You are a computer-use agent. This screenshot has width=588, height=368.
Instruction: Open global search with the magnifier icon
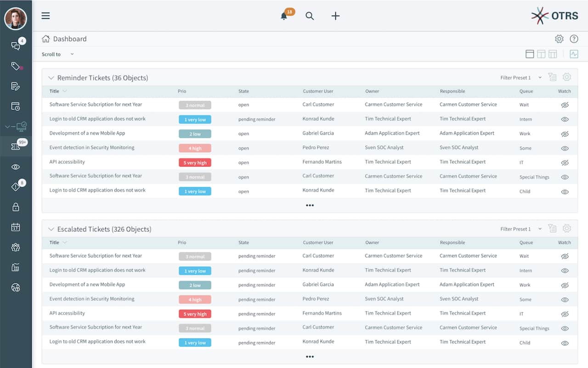[310, 16]
